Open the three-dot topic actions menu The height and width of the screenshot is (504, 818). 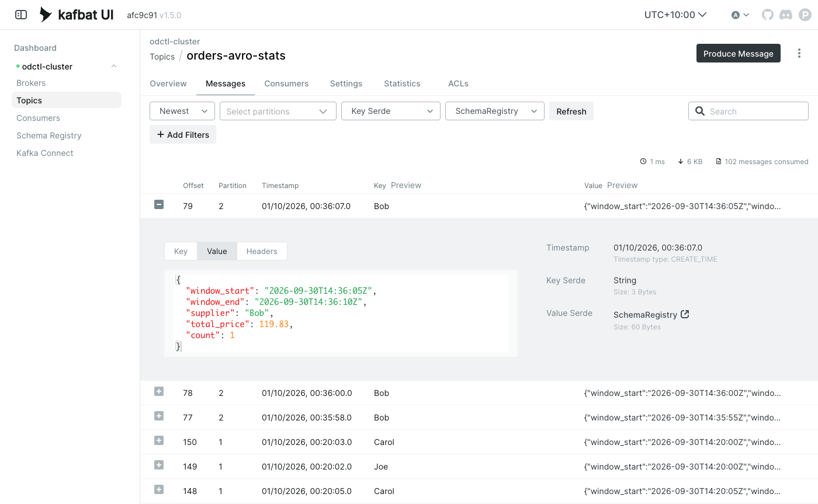click(x=799, y=53)
